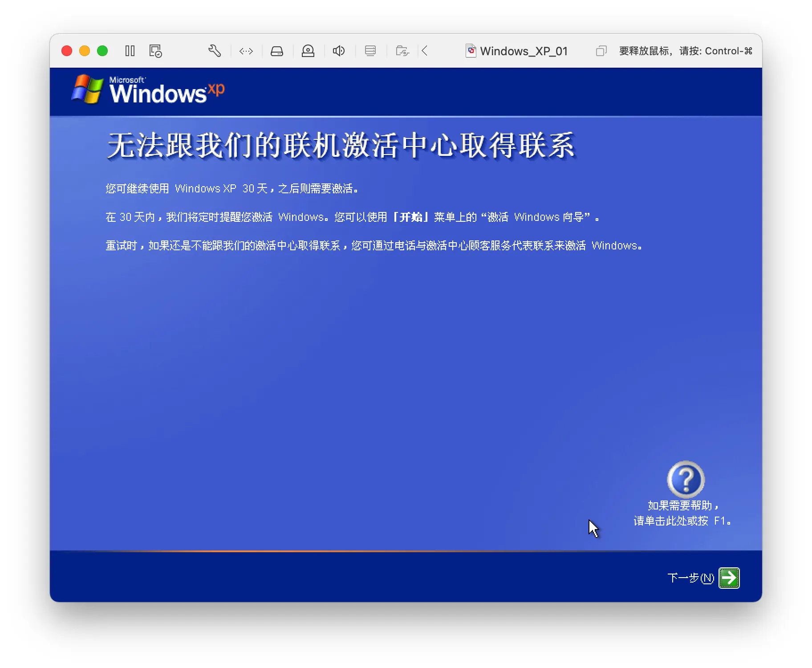The image size is (812, 668).
Task: Toggle the sound device speaker icon
Action: [339, 51]
